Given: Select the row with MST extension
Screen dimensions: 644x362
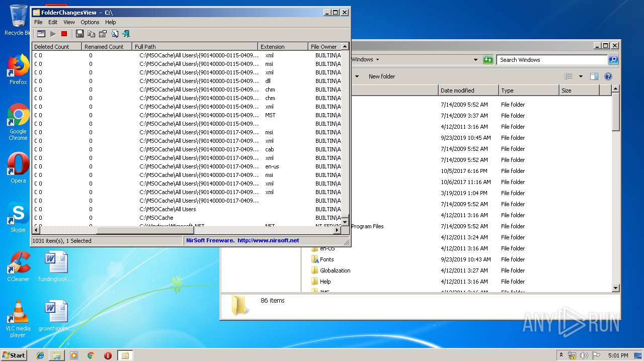Looking at the screenshot, I should [187, 115].
